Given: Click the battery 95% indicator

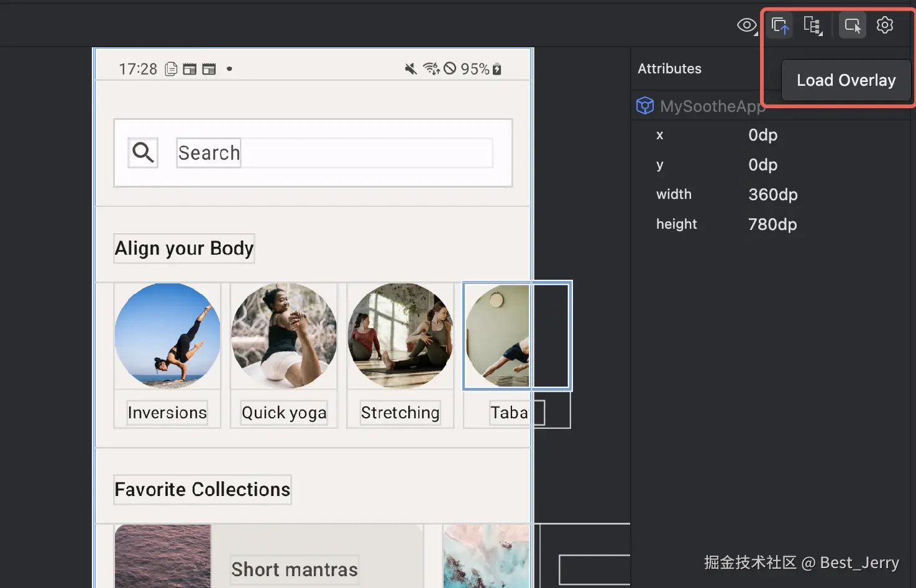Looking at the screenshot, I should 481,69.
